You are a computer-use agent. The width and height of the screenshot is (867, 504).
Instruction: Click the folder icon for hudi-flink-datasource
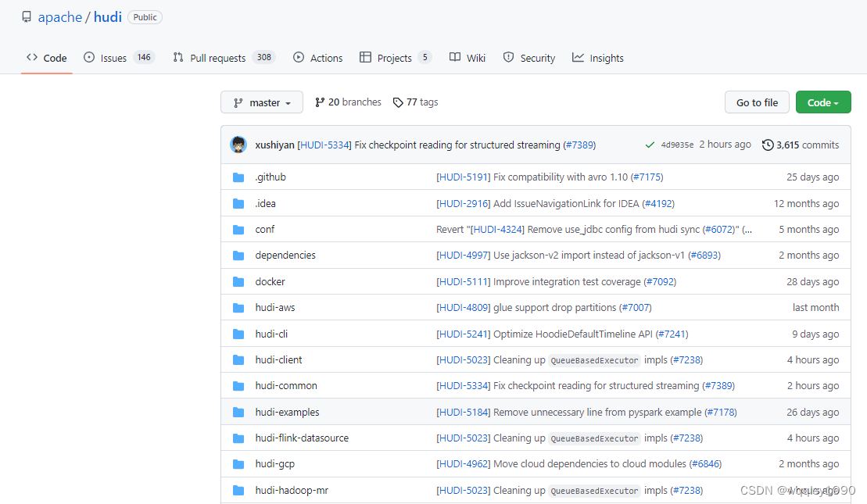[238, 438]
